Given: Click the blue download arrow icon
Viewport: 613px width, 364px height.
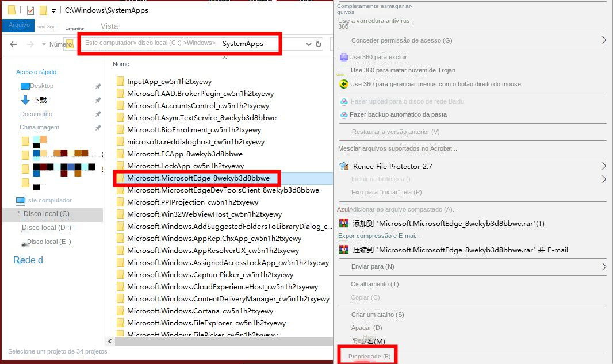Looking at the screenshot, I should point(25,100).
